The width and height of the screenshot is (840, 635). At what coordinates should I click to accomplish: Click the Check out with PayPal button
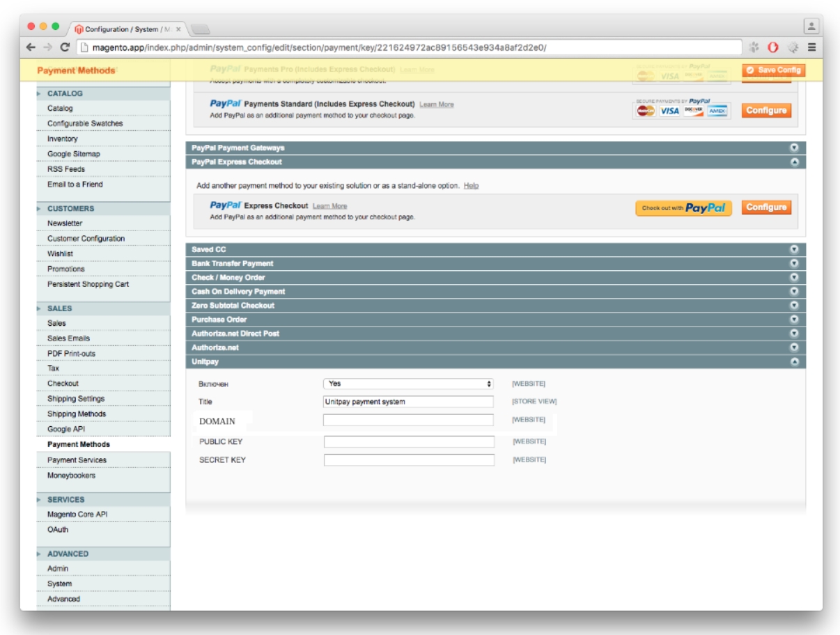pyautogui.click(x=683, y=208)
